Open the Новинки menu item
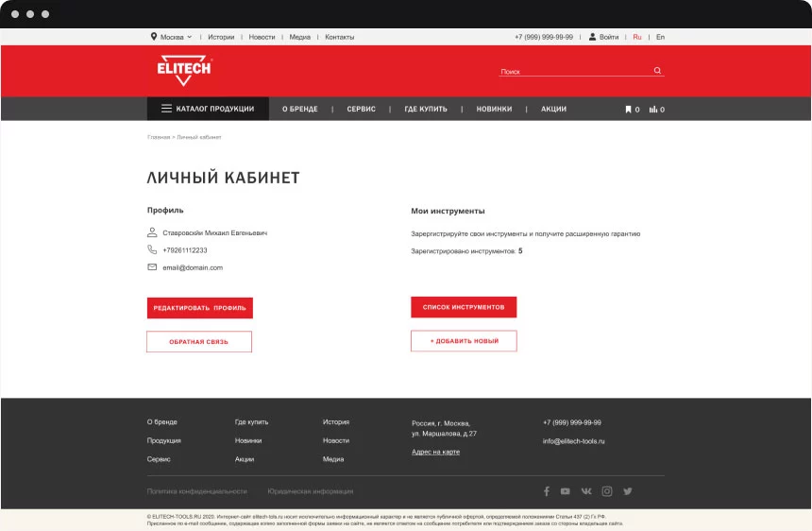812x531 pixels. click(494, 109)
